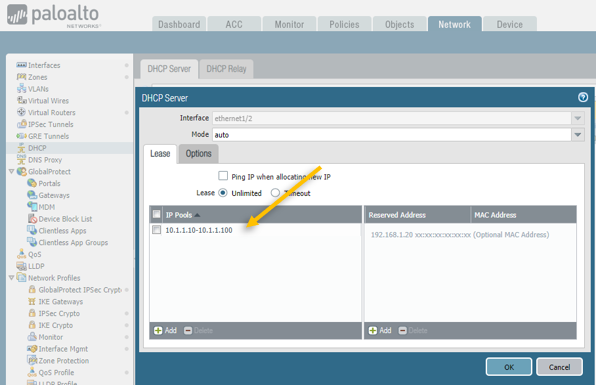Check the IP Pools header select-all checkbox
This screenshot has width=596, height=385.
[156, 214]
